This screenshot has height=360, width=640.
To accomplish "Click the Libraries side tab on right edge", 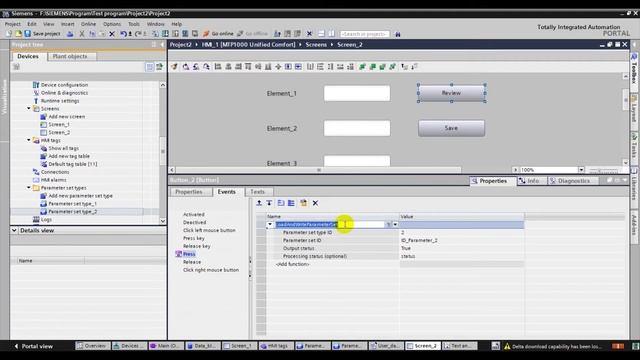I will pyautogui.click(x=635, y=188).
